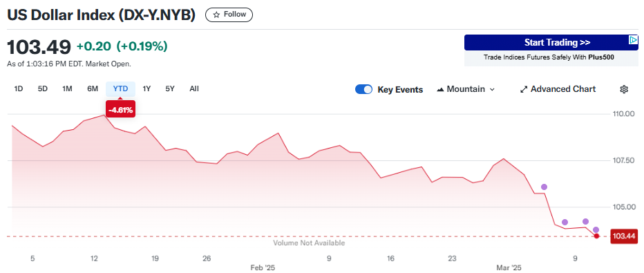Click the AdChoices icon on the ad
Image resolution: width=644 pixels, height=273 pixels.
[x=634, y=40]
